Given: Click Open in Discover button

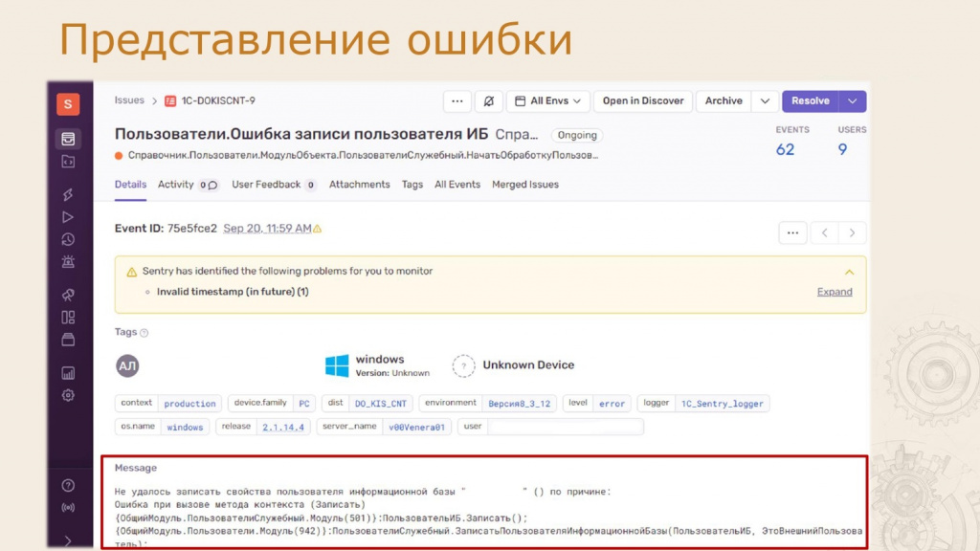Looking at the screenshot, I should (x=643, y=101).
